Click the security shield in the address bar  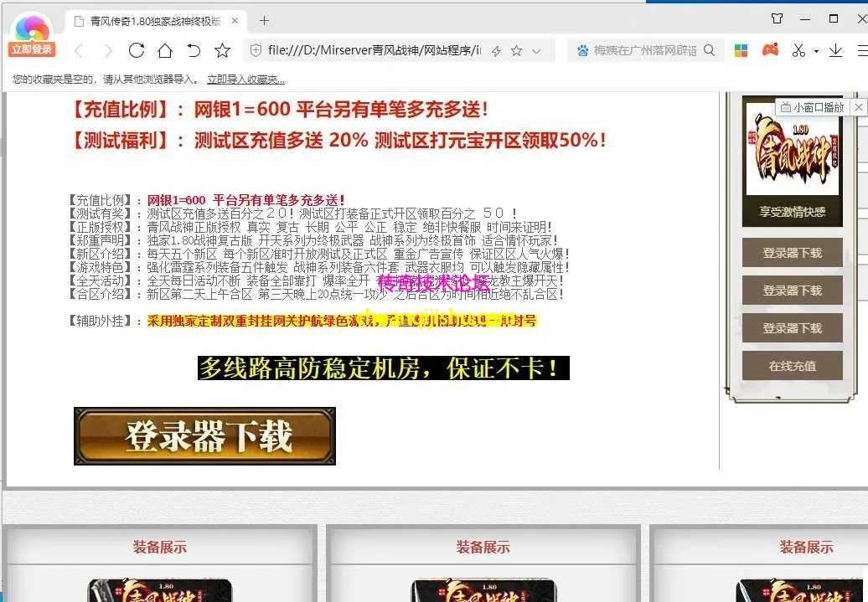pos(257,50)
